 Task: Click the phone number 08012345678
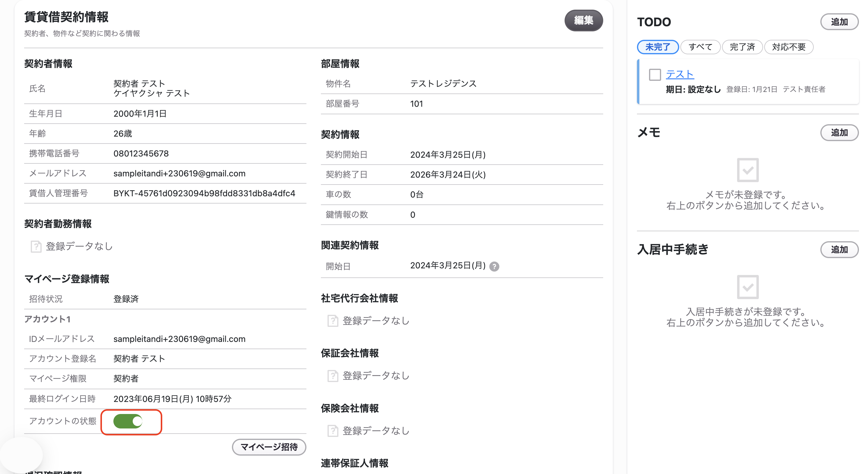(141, 153)
